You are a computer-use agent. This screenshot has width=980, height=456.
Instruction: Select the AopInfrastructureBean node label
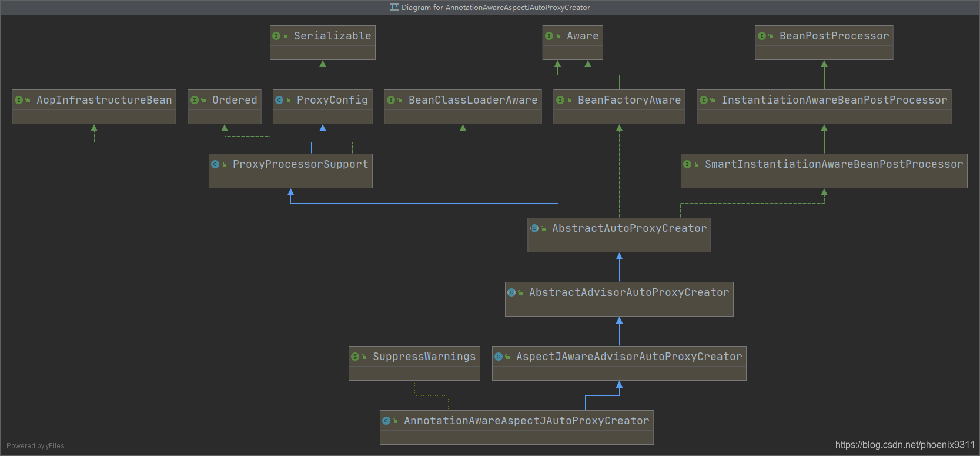pos(104,100)
